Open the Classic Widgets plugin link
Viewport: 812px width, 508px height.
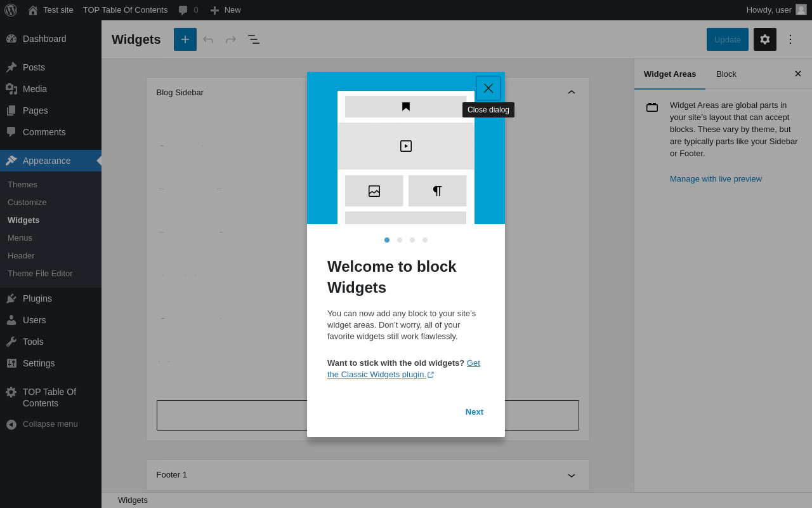pos(403,369)
